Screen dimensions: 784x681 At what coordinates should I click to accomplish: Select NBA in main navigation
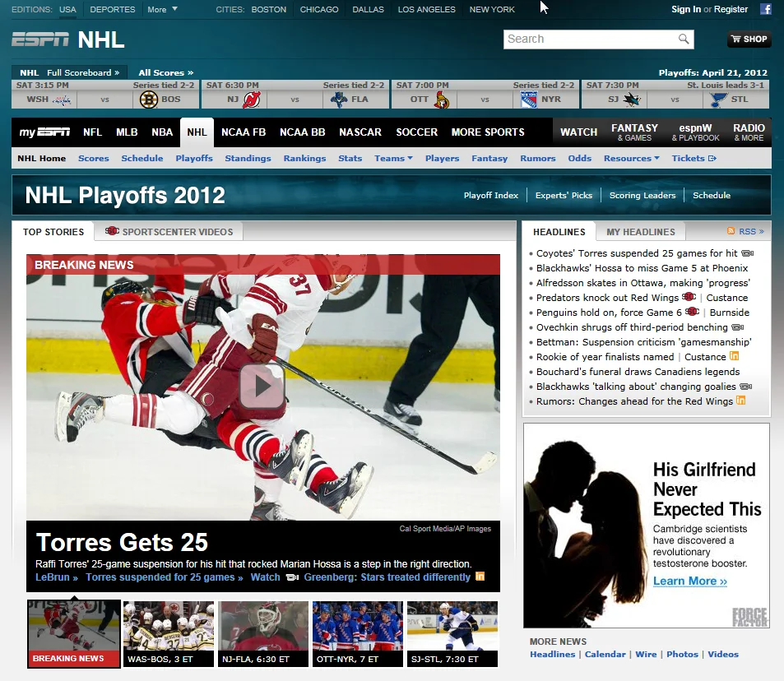click(162, 132)
